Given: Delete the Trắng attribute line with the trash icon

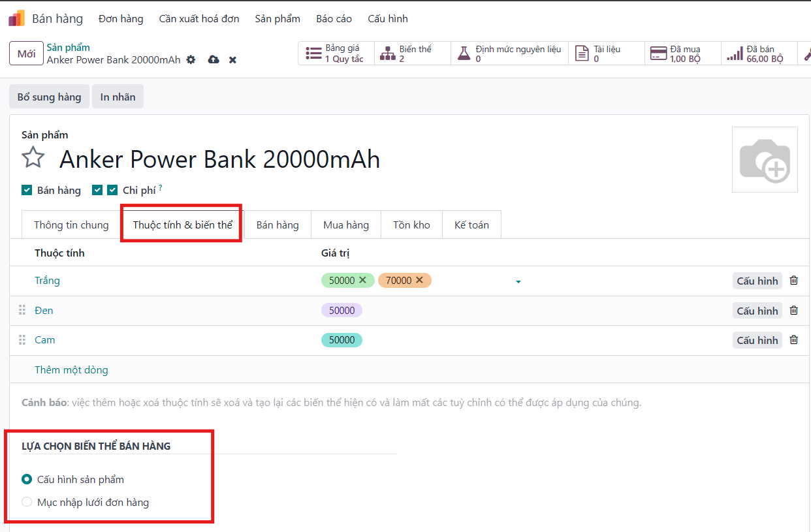Looking at the screenshot, I should [x=794, y=281].
